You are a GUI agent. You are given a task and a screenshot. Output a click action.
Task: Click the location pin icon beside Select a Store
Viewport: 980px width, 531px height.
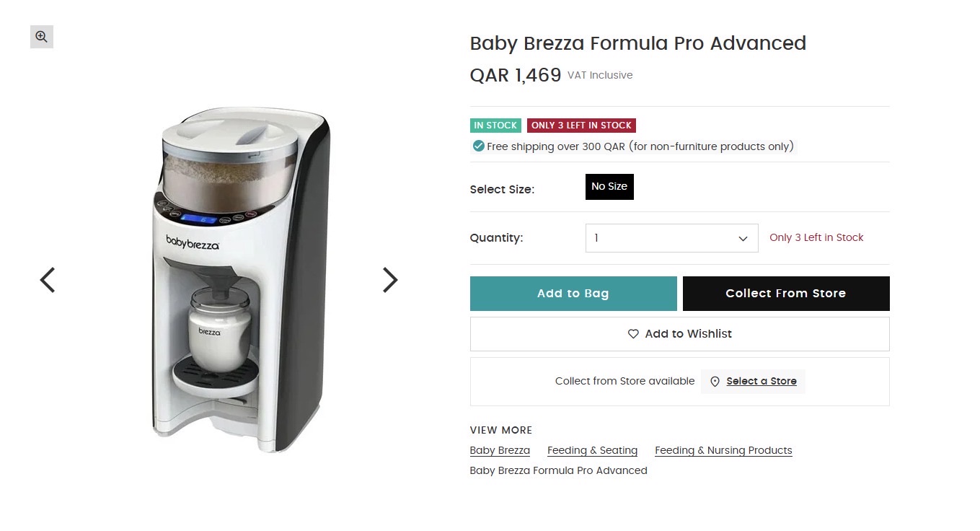point(715,382)
